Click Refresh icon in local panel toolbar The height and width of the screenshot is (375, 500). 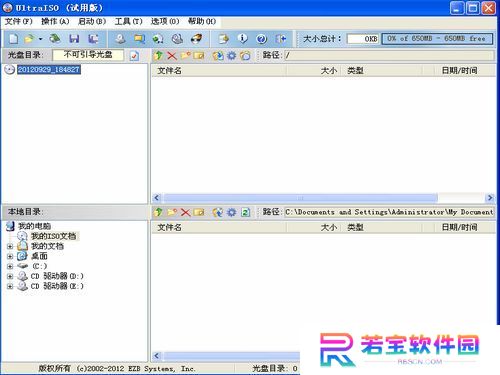click(246, 212)
